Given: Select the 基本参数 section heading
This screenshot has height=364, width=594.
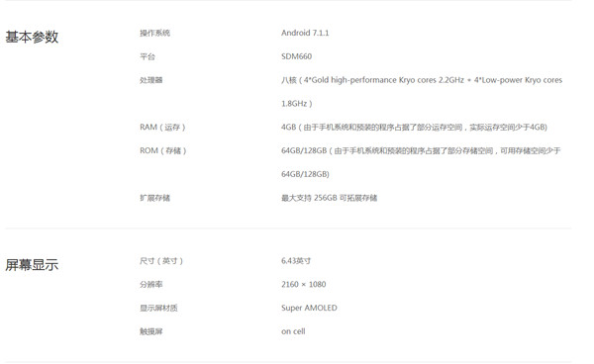Looking at the screenshot, I should point(32,37).
